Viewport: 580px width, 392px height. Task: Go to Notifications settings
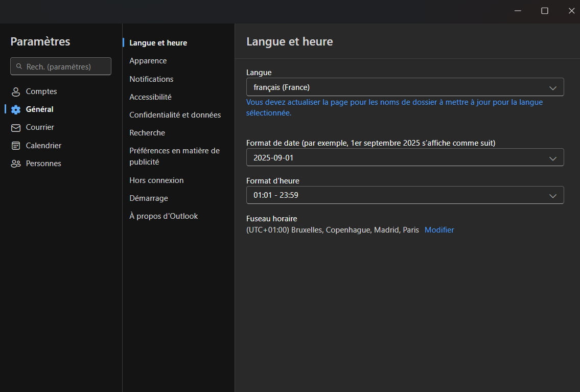pyautogui.click(x=151, y=79)
